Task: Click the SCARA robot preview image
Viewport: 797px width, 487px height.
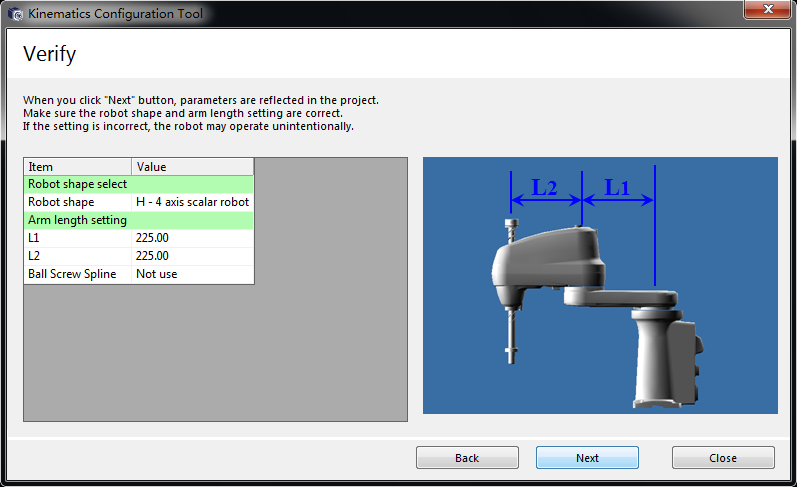Action: pos(600,285)
